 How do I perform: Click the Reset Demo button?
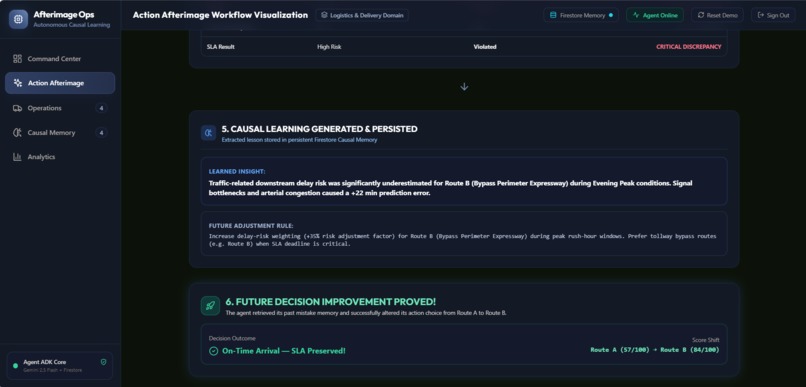(x=718, y=15)
